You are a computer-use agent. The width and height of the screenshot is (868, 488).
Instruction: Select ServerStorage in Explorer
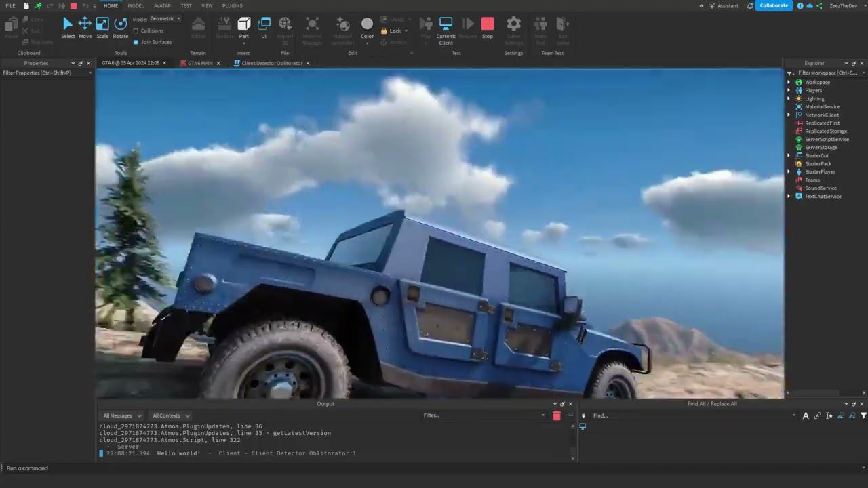tap(821, 147)
